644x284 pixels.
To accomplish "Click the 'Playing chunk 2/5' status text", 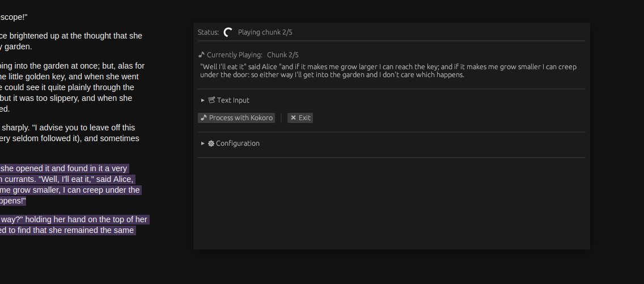I will (x=265, y=32).
